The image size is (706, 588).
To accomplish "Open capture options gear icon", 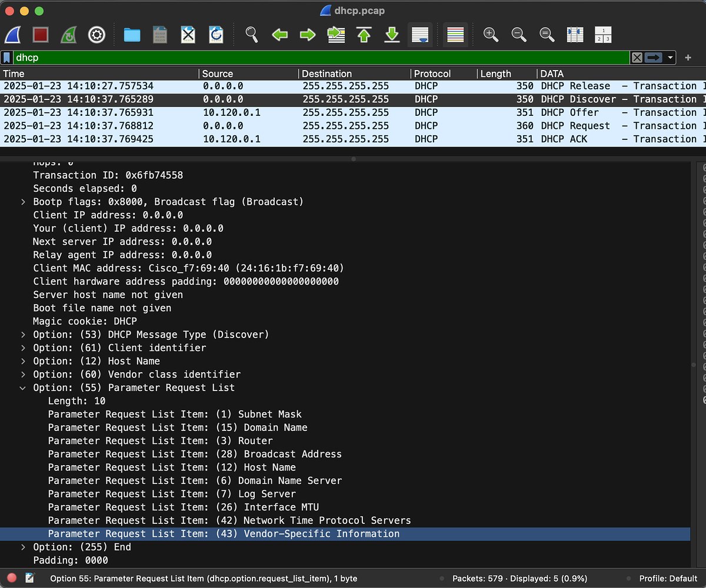I will click(x=96, y=35).
